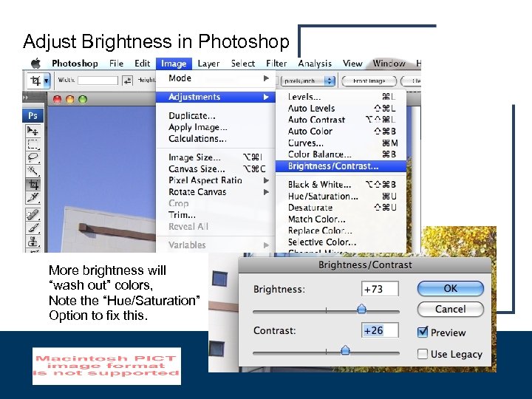
Task: Click the green zoom window button
Action: coord(83,100)
